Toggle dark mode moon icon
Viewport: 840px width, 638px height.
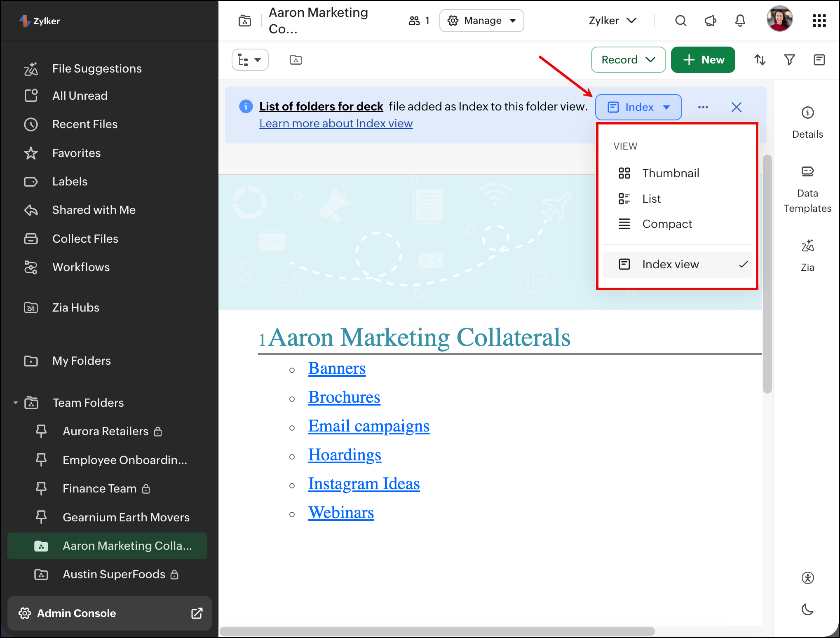[x=807, y=609]
